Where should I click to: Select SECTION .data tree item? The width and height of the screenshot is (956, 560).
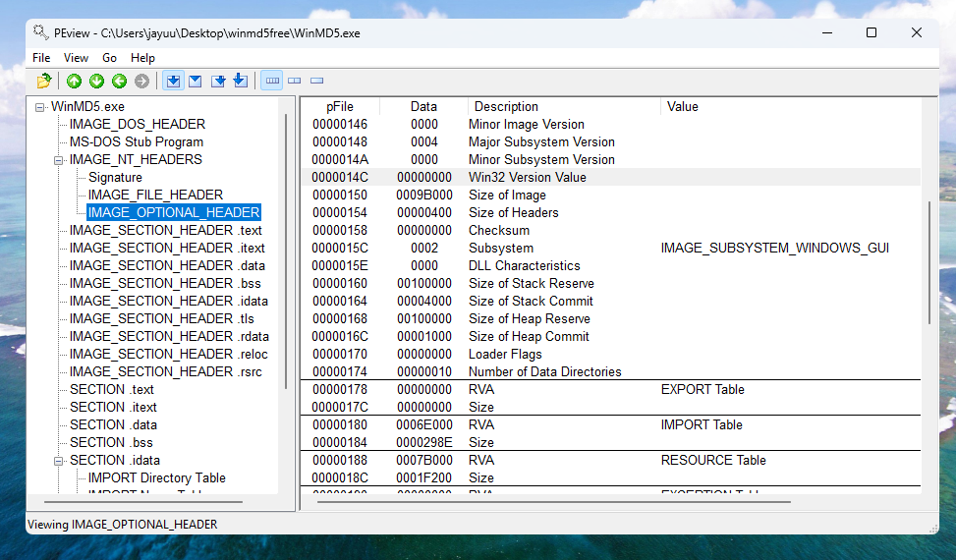113,424
